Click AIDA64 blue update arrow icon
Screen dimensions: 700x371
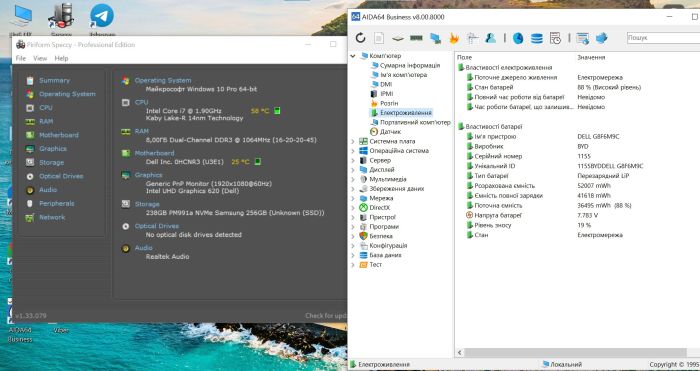pos(602,38)
